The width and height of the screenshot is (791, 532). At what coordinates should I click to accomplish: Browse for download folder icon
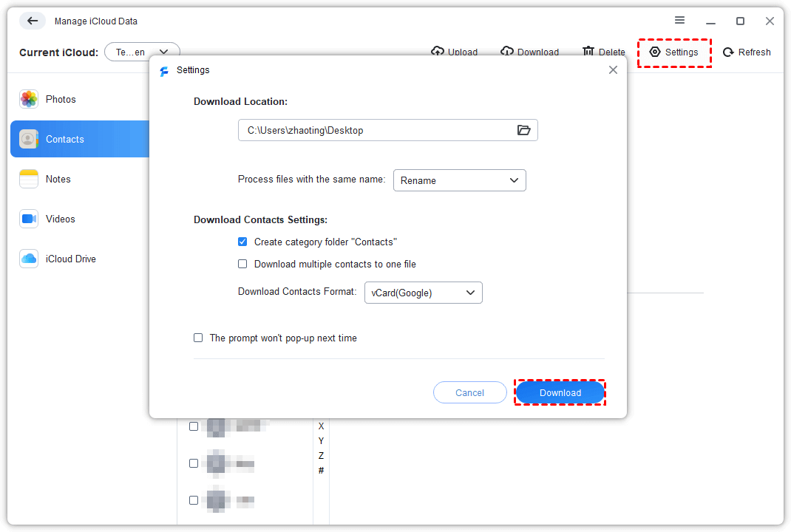[523, 130]
